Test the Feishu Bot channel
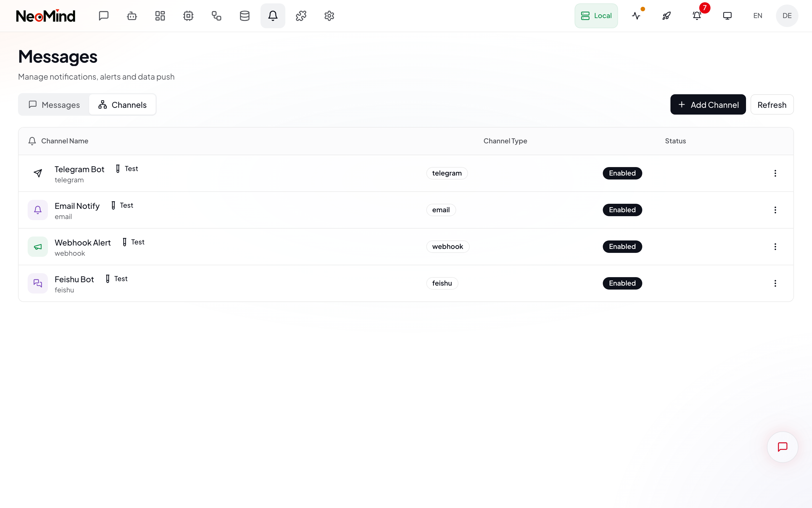This screenshot has width=812, height=508. pos(116,279)
